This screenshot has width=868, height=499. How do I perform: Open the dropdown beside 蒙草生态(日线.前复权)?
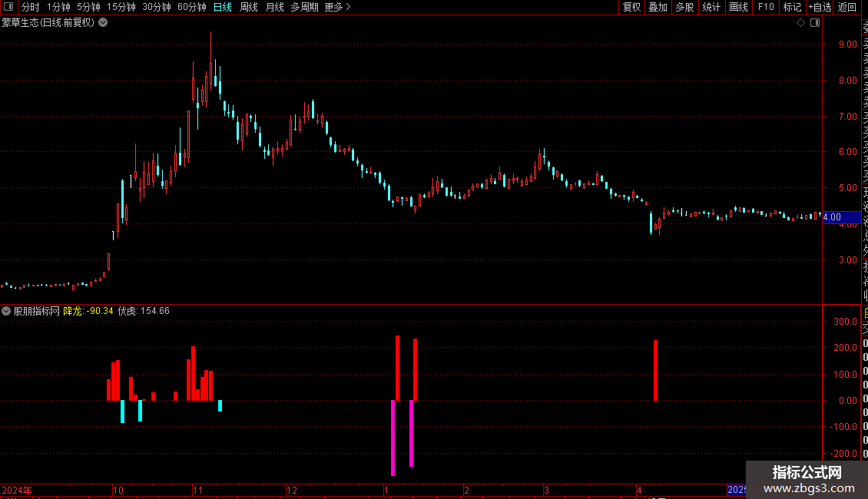[x=103, y=23]
